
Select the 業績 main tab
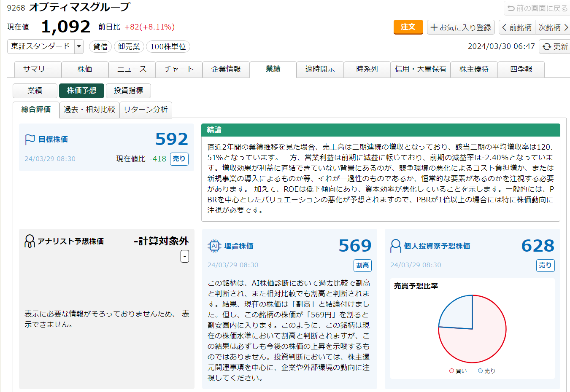(273, 70)
